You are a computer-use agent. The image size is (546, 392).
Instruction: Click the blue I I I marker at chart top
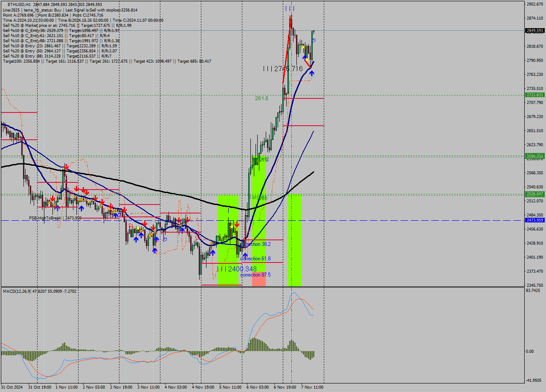pyautogui.click(x=290, y=8)
